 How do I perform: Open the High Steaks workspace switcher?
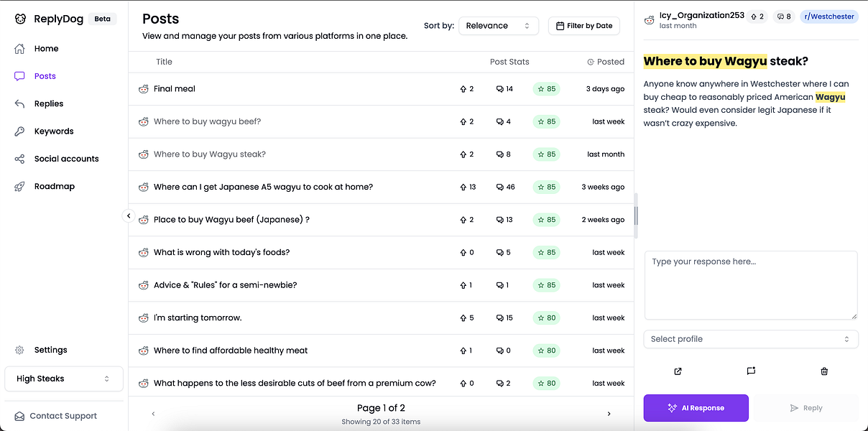[x=63, y=379]
